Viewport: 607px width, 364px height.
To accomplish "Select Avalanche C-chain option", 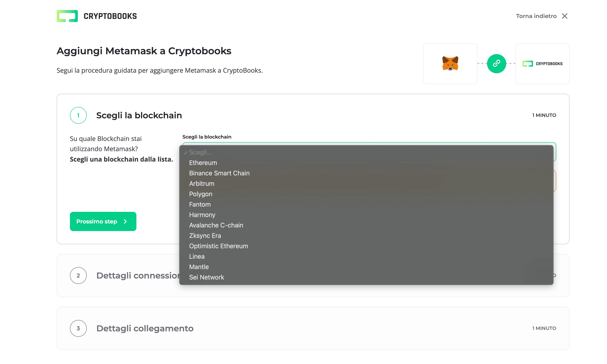I will point(216,225).
